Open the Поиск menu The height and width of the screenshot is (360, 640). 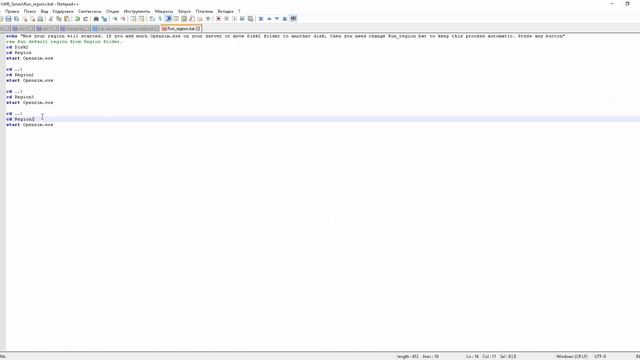point(30,11)
